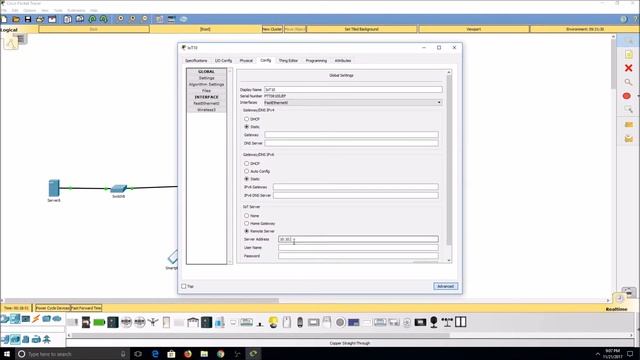Open Settings under GLOBAL in the config list
640x360 pixels.
click(207, 78)
